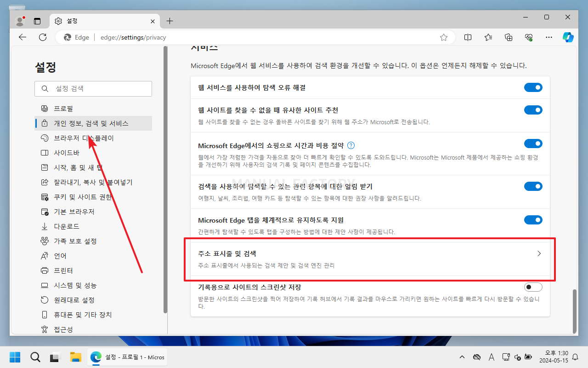Click the muted volume tray icon
This screenshot has width=588, height=368.
tap(517, 357)
